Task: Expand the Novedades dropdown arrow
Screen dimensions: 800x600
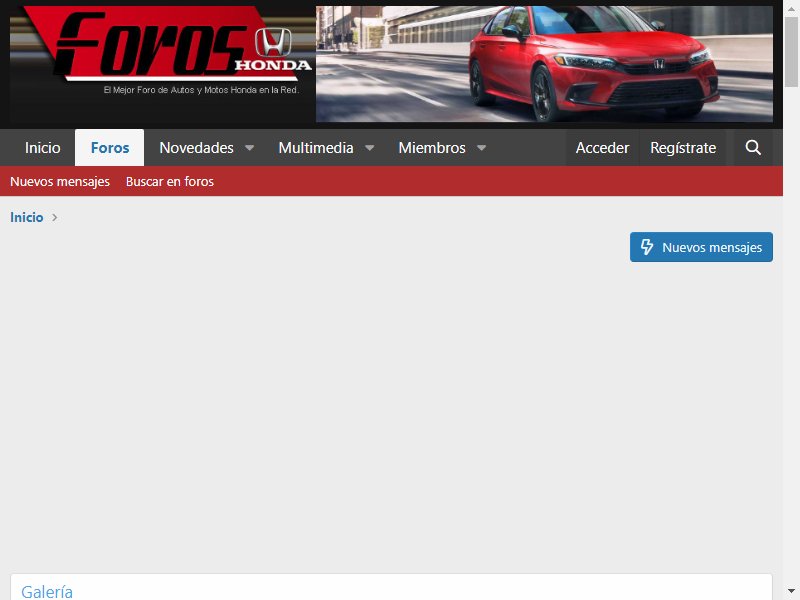Action: pos(249,148)
